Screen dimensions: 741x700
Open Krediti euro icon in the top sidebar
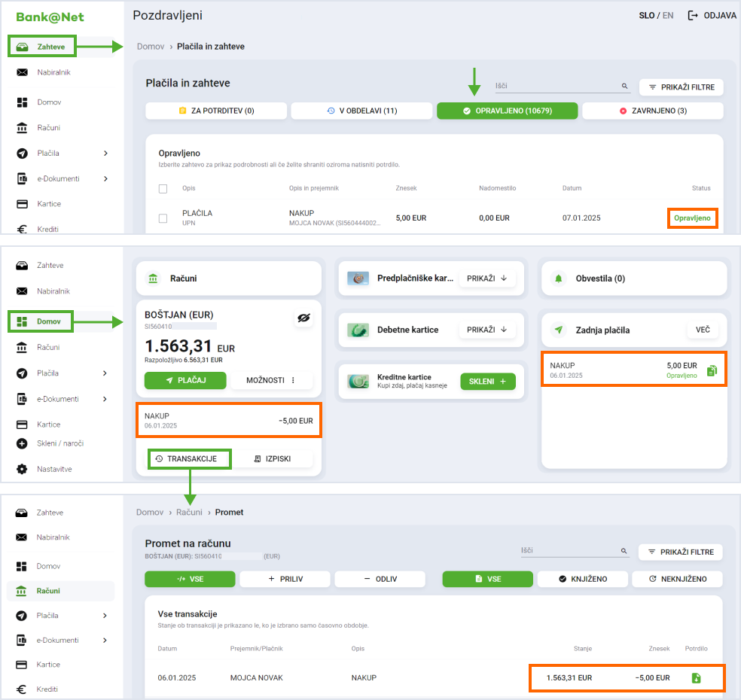tap(22, 229)
